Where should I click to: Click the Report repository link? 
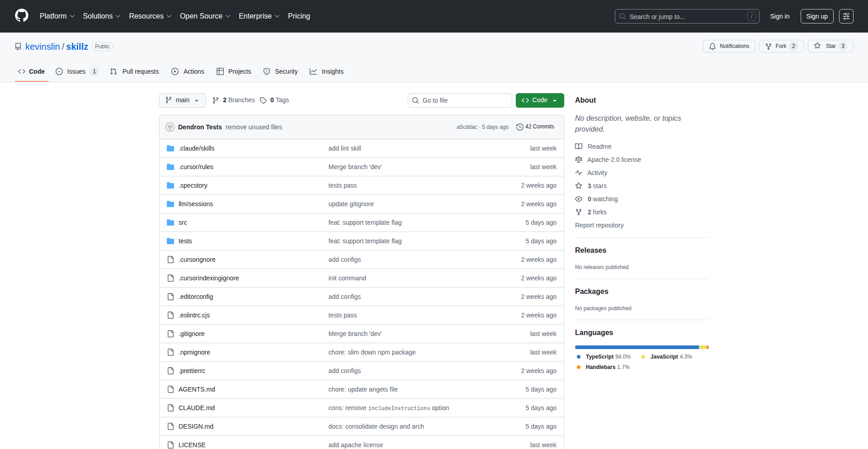tap(599, 225)
